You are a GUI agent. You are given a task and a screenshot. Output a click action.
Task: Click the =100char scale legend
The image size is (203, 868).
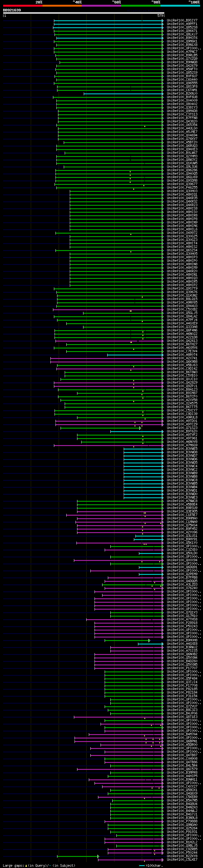pyautogui.click(x=151, y=866)
